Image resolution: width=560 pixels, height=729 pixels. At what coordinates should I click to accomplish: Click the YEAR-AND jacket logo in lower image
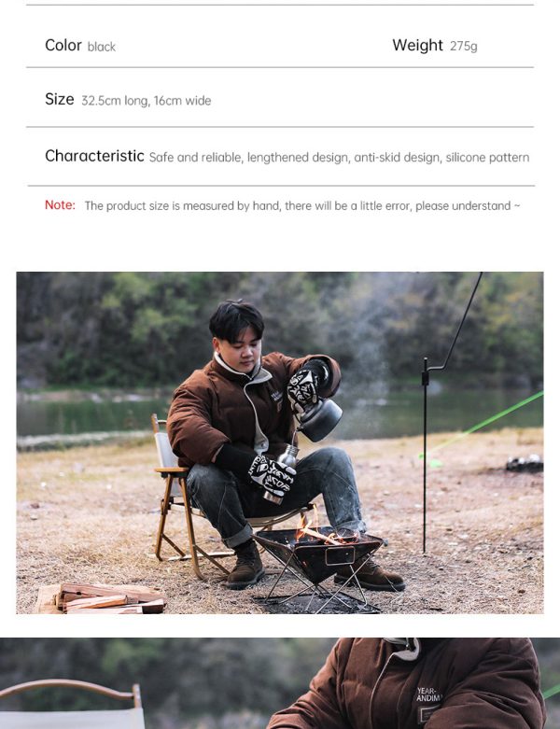pos(428,694)
